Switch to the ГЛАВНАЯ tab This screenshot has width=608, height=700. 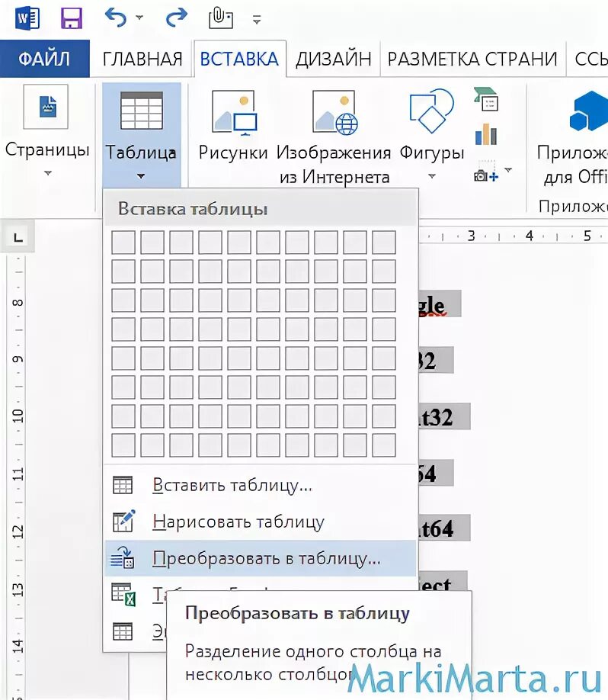click(142, 59)
